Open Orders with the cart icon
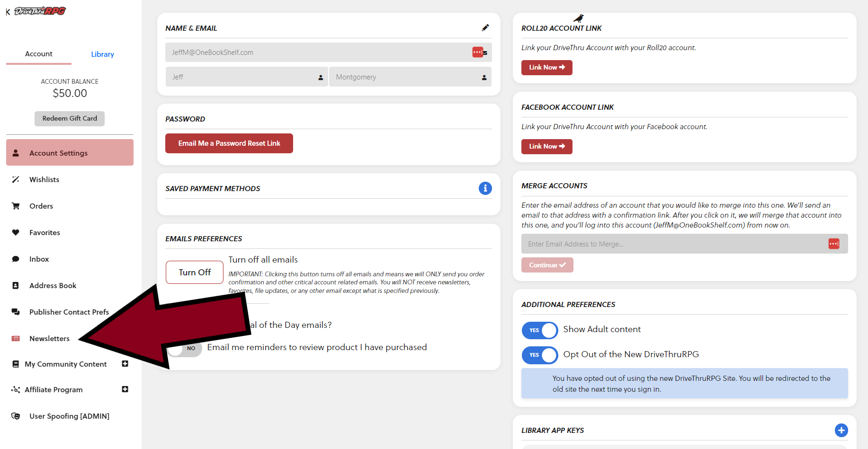Viewport: 868px width, 449px height. click(41, 206)
